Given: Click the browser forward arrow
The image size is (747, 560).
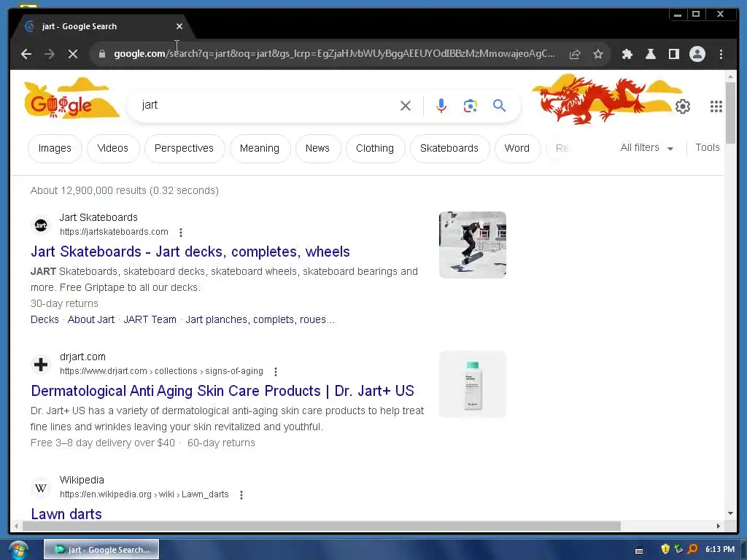Looking at the screenshot, I should coord(50,54).
